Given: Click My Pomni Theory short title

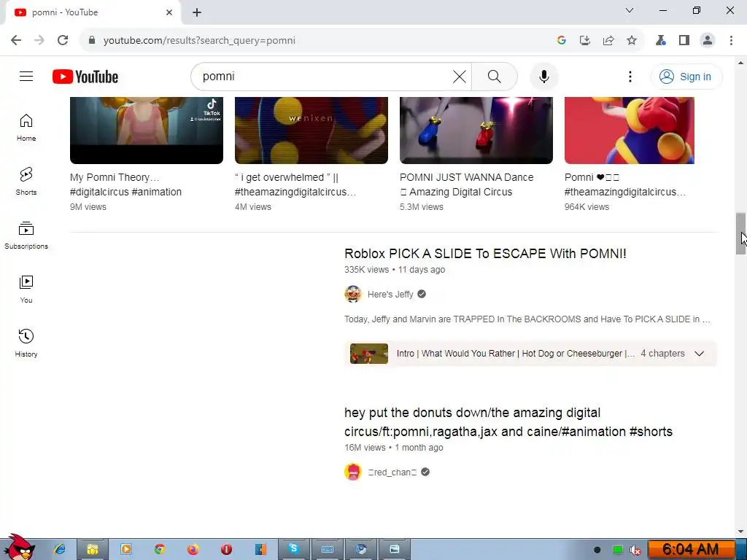Looking at the screenshot, I should pyautogui.click(x=125, y=184).
